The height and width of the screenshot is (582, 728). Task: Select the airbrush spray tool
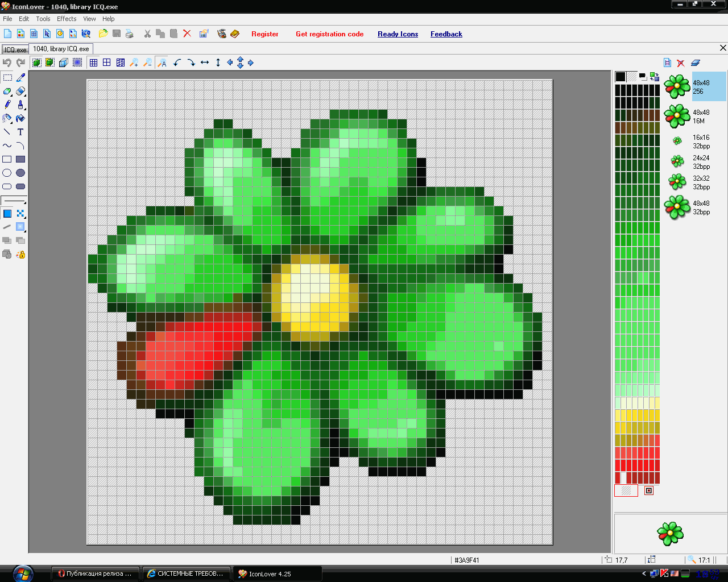(7, 118)
